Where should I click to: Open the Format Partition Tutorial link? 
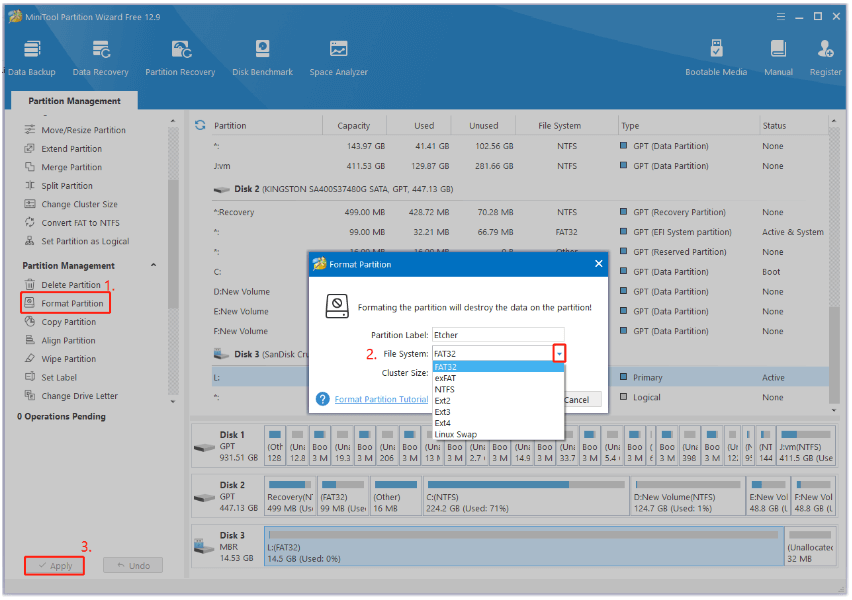pos(381,399)
